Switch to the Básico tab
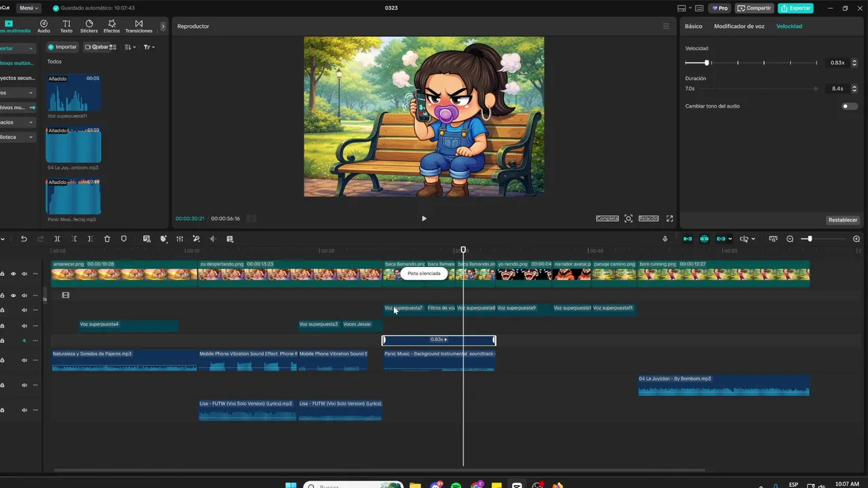This screenshot has height=488, width=868. (x=694, y=26)
